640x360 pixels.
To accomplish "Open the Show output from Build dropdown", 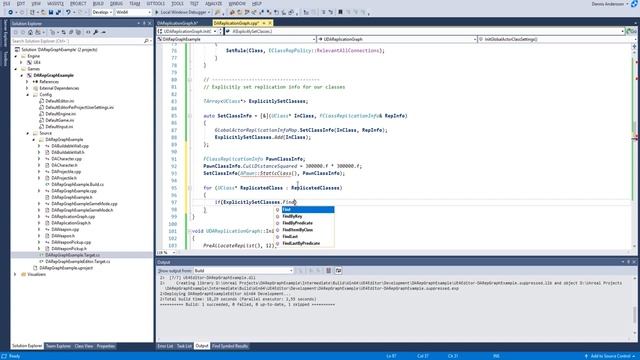I will 243,271.
